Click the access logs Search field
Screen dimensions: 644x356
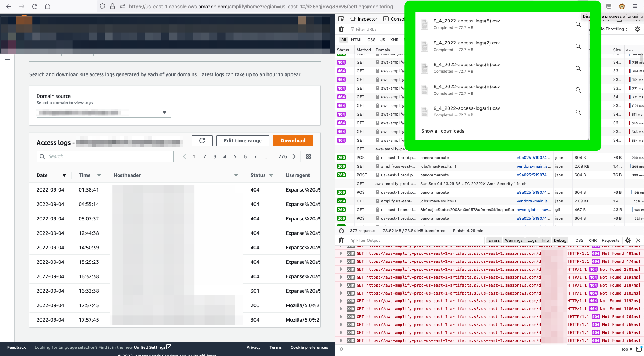[105, 156]
